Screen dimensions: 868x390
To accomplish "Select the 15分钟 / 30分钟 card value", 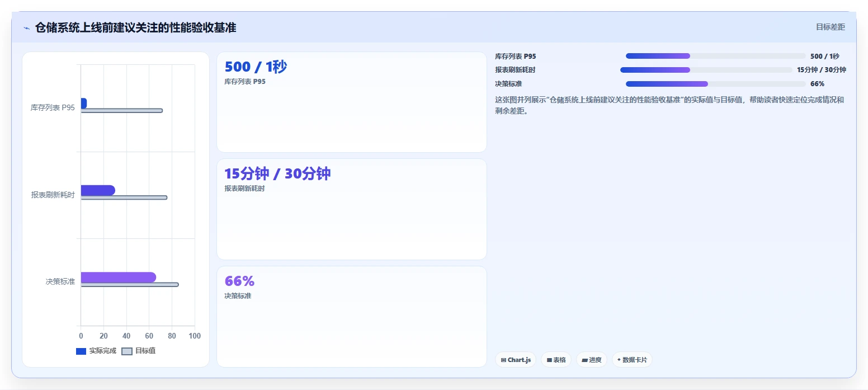I will tap(277, 174).
